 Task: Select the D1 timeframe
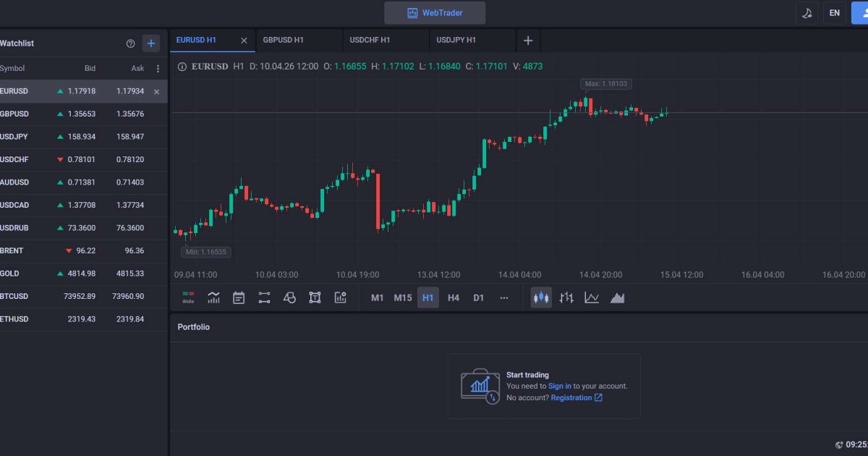478,297
